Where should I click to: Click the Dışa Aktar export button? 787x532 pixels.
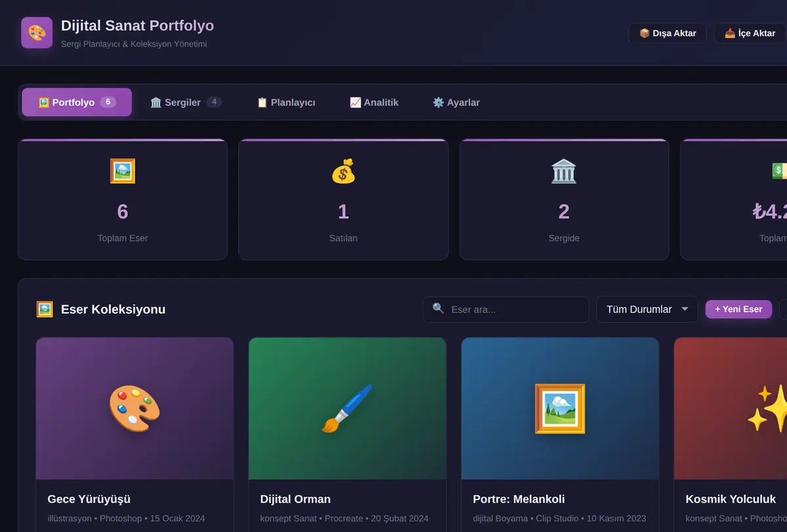(668, 33)
